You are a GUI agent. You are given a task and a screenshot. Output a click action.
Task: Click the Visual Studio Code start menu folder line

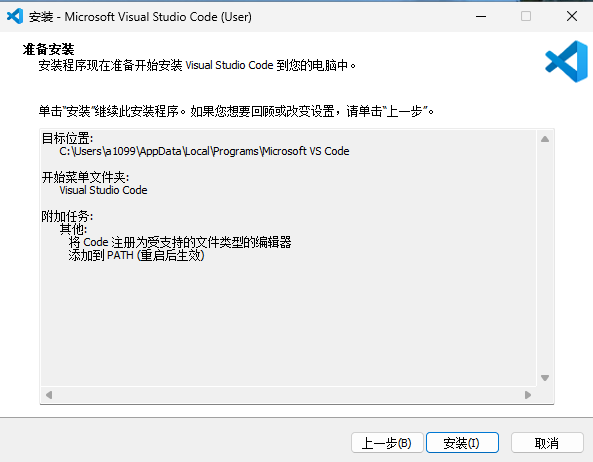click(x=103, y=190)
